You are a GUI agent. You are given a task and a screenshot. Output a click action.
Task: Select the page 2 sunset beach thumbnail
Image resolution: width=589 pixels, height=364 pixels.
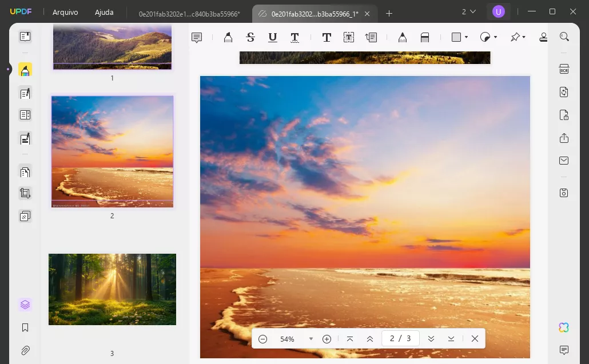coord(112,151)
